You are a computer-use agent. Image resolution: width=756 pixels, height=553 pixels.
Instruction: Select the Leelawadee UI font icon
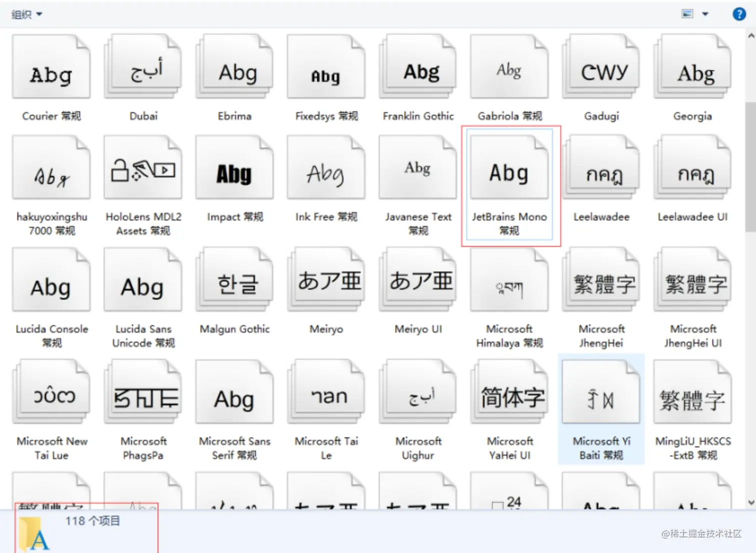(692, 167)
